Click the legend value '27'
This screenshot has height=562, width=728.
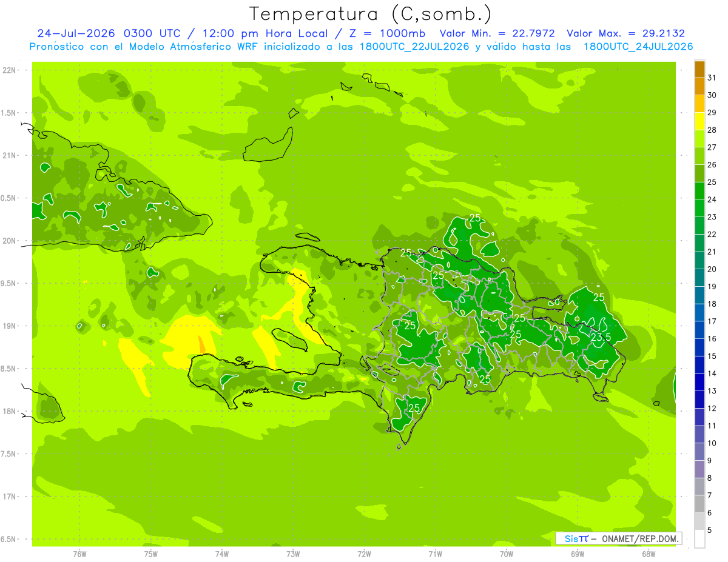point(712,147)
